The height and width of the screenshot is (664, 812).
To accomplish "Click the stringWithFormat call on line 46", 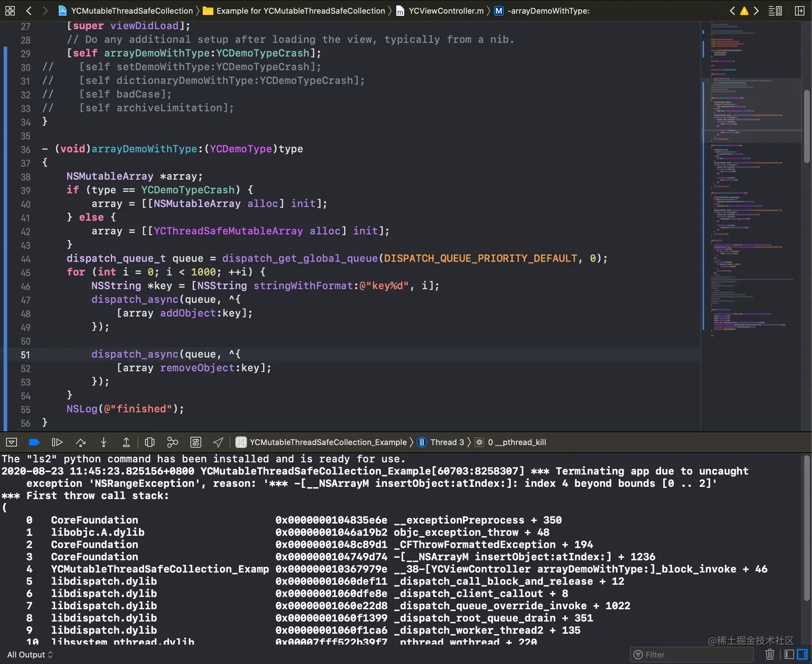I will point(303,286).
